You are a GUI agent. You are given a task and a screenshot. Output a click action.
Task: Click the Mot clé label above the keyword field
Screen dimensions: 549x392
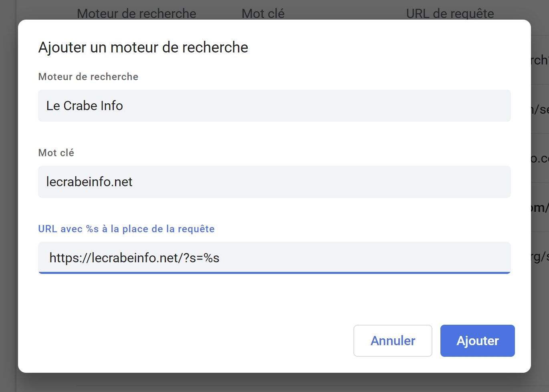(x=56, y=153)
